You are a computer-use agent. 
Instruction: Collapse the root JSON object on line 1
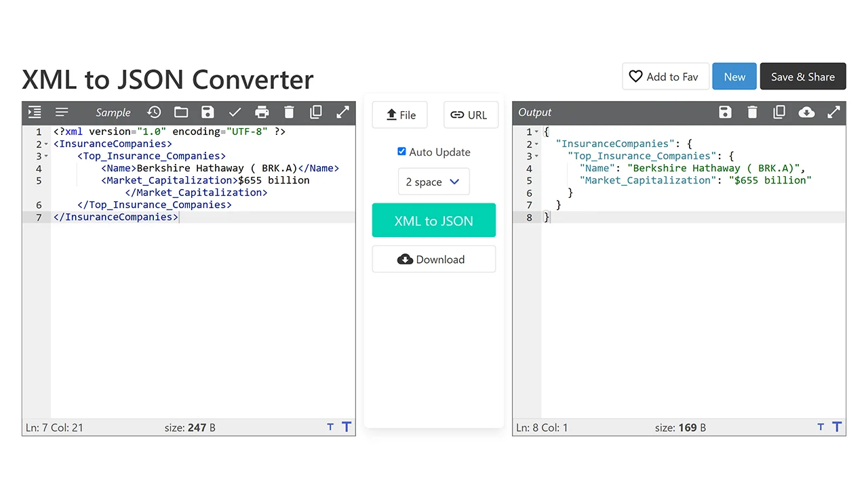coord(536,132)
